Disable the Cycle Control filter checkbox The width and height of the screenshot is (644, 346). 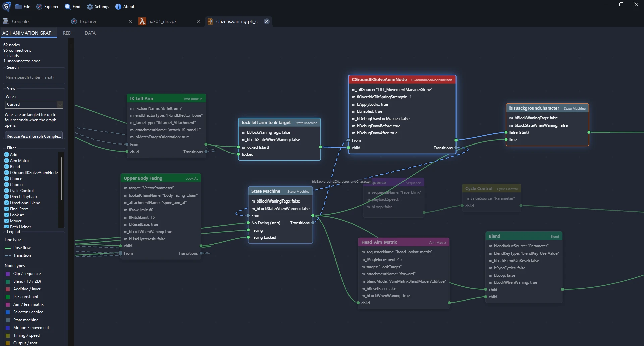pyautogui.click(x=7, y=191)
